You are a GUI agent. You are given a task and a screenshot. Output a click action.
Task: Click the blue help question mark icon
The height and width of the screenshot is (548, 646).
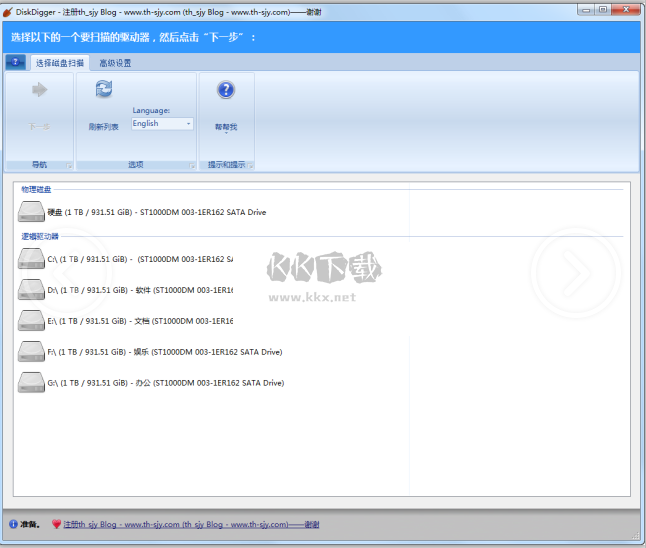point(226,91)
